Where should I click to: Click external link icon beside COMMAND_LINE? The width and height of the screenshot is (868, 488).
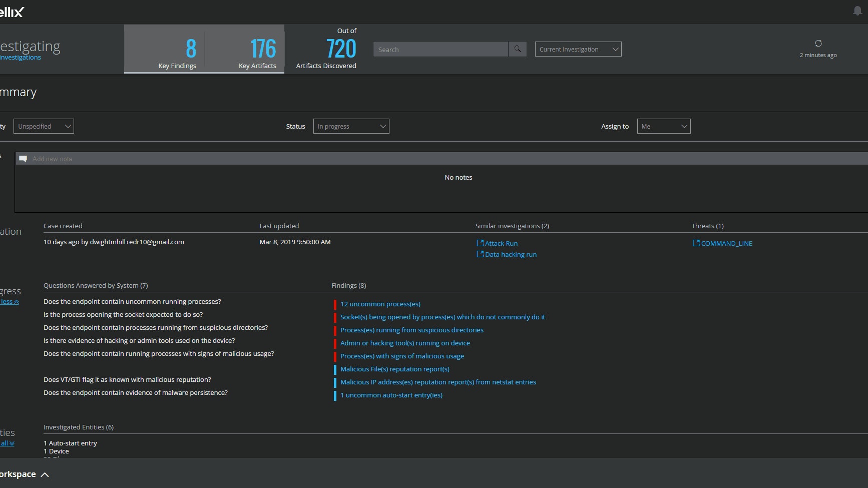point(696,243)
